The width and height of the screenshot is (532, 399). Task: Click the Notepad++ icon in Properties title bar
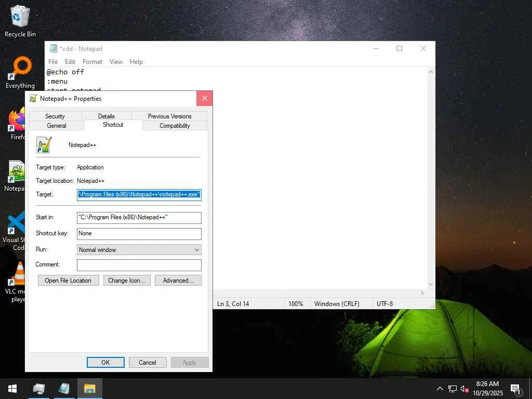point(33,99)
